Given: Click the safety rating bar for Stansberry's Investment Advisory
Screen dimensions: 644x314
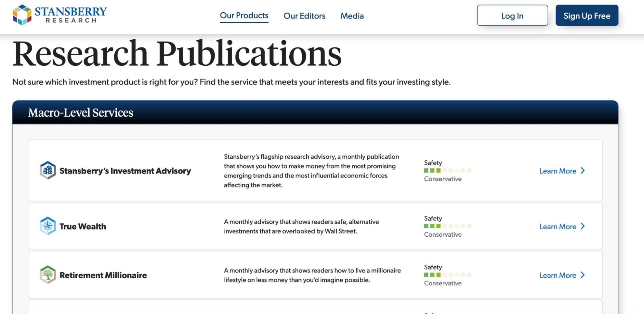Looking at the screenshot, I should click(x=448, y=170).
